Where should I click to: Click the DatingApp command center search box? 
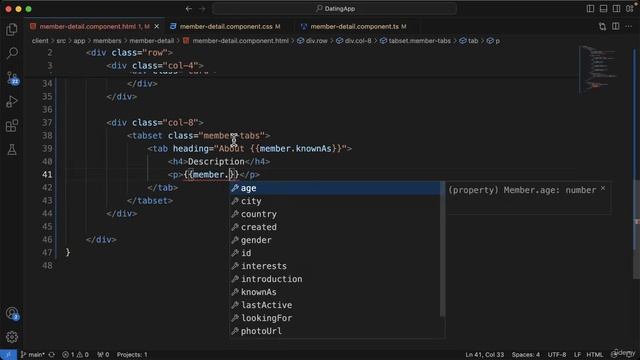[x=335, y=9]
